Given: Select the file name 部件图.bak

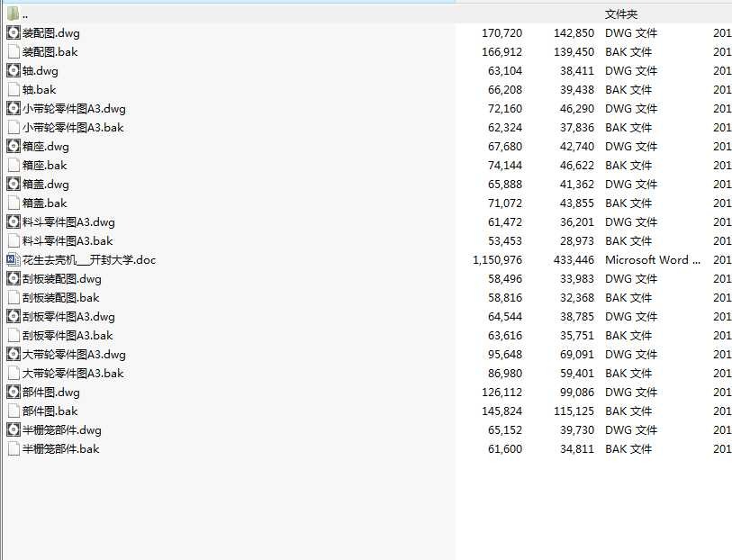Looking at the screenshot, I should 50,411.
